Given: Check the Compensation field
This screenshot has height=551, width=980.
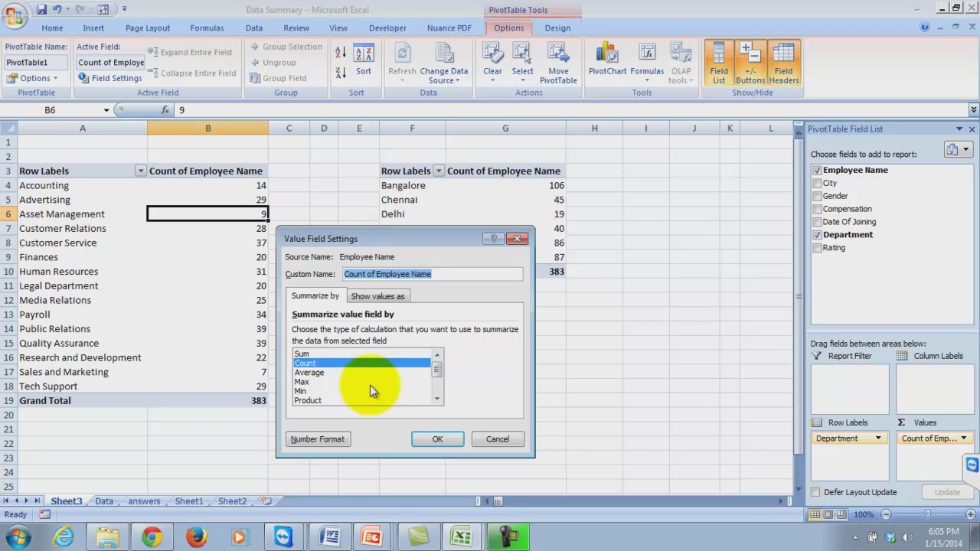Looking at the screenshot, I should pyautogui.click(x=817, y=209).
